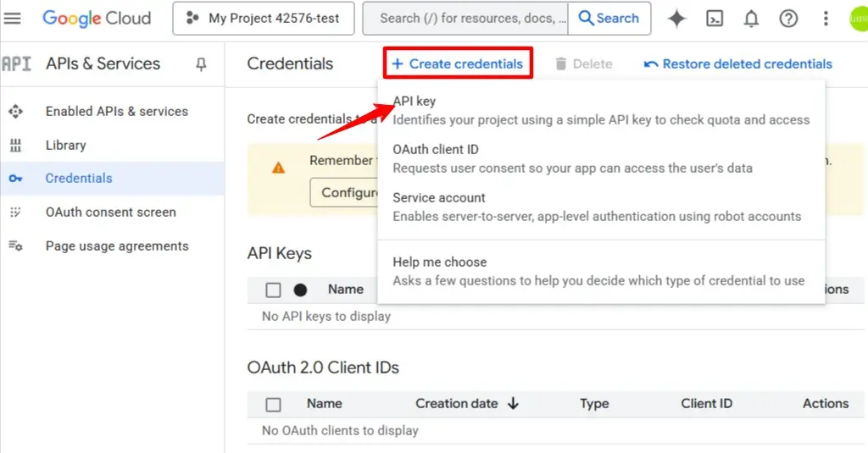
Task: Pin APIs & Services with pin icon
Action: (x=201, y=64)
